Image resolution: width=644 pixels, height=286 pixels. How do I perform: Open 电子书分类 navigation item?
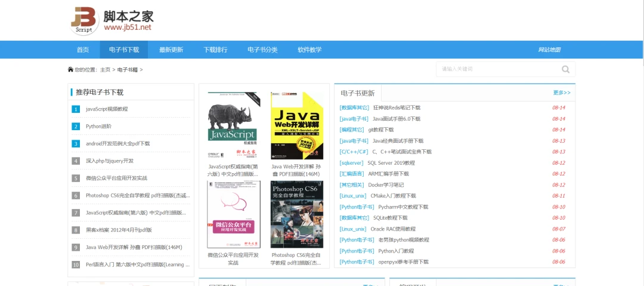click(x=262, y=50)
